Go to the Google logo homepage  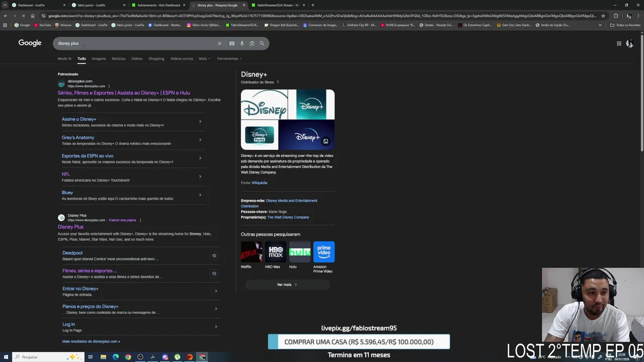[30, 43]
